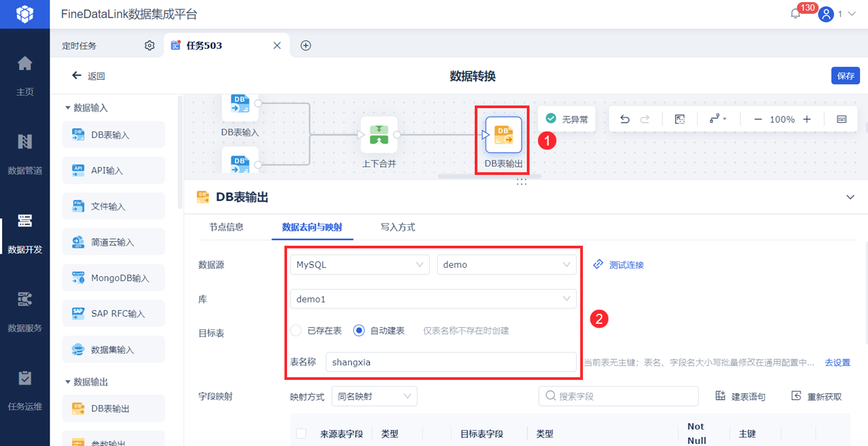Zoom in with the plus icon
This screenshot has height=446, width=868.
(807, 119)
